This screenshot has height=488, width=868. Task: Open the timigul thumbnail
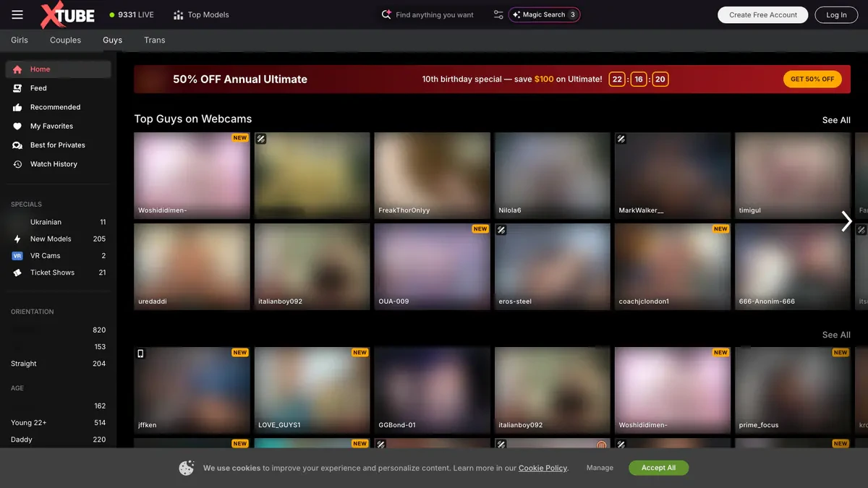[792, 175]
